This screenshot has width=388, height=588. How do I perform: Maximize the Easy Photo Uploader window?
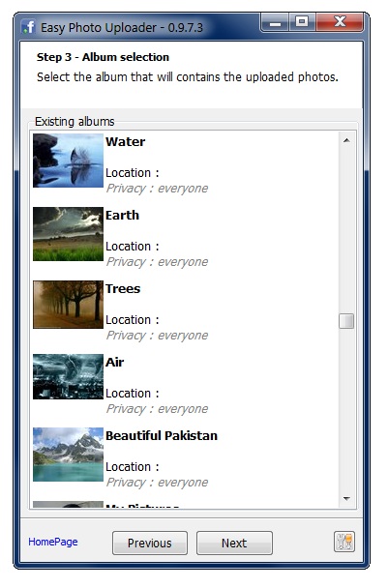302,22
